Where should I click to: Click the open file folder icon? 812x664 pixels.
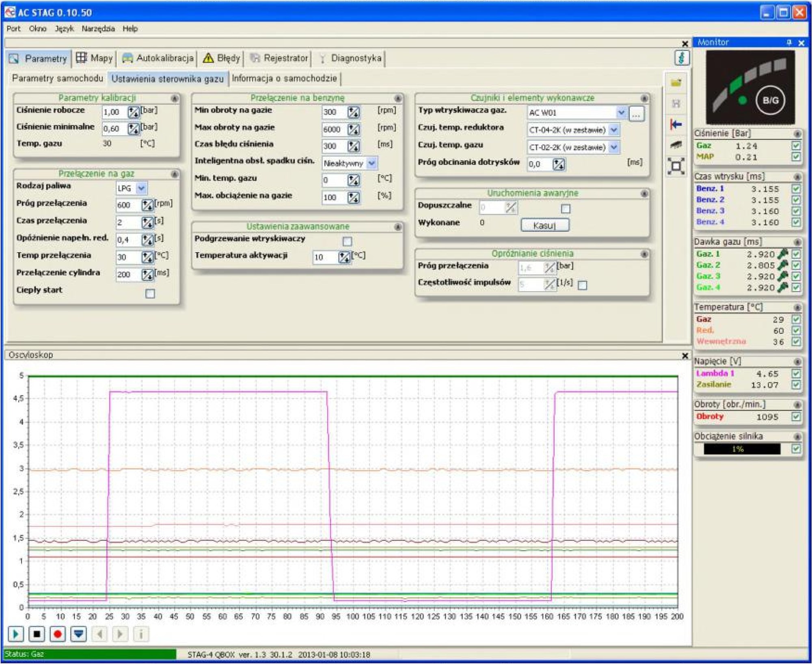click(x=676, y=83)
